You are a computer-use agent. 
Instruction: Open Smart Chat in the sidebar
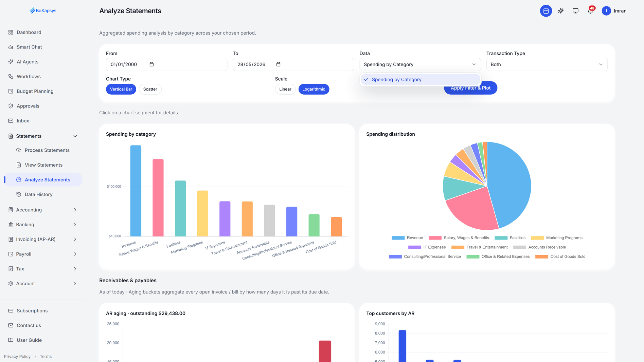click(29, 47)
